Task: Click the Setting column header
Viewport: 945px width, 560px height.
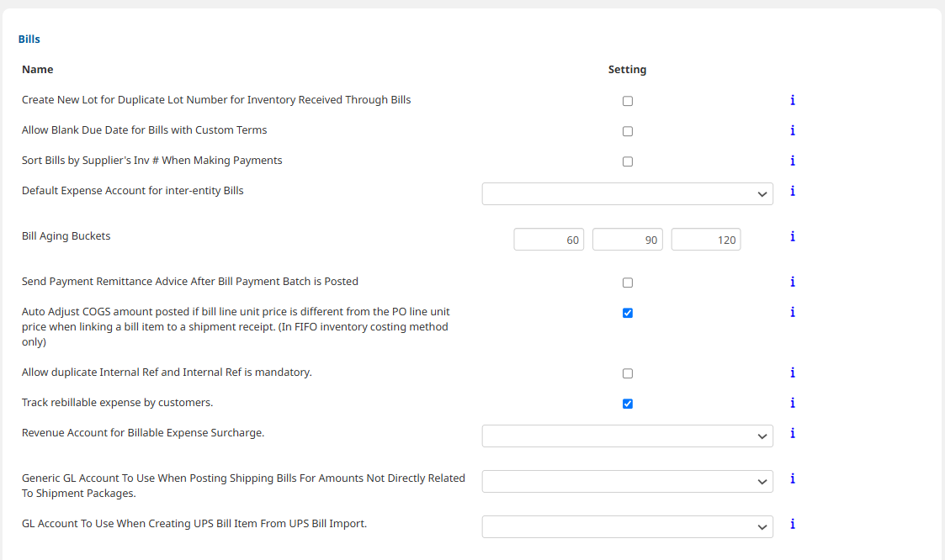Action: tap(628, 69)
